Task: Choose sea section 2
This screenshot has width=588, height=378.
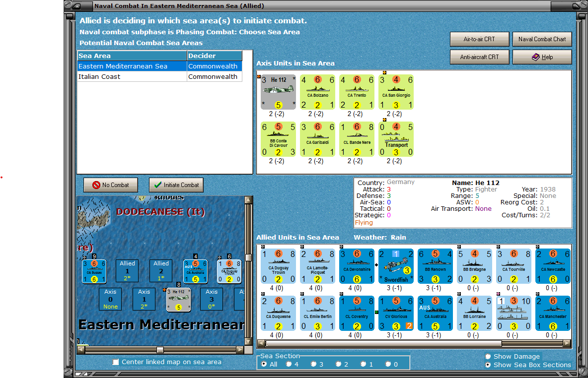Action: click(x=338, y=364)
